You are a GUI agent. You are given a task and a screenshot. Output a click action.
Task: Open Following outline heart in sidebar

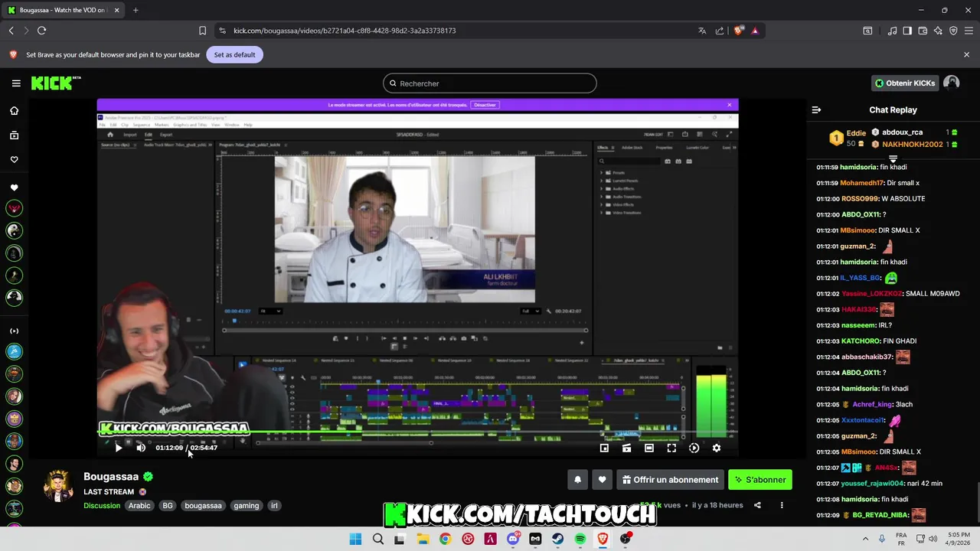tap(14, 160)
